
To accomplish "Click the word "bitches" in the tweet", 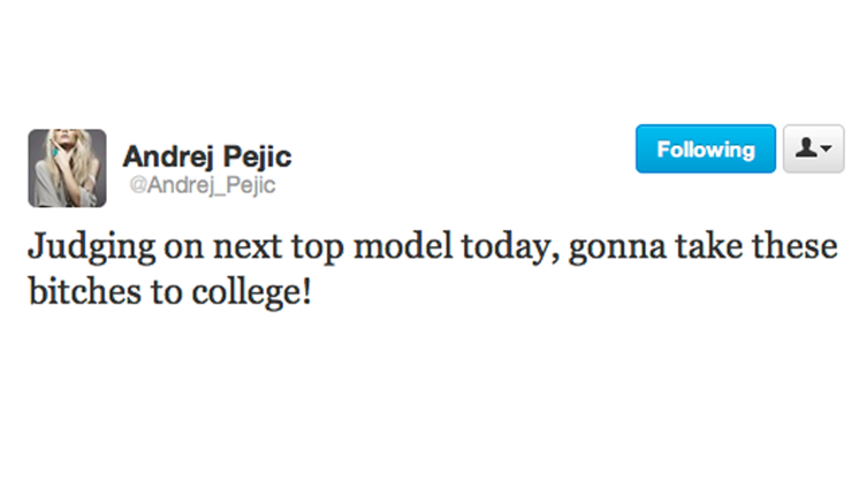I will click(84, 292).
